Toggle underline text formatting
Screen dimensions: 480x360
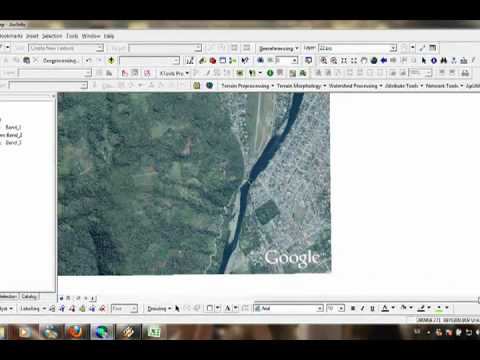pyautogui.click(x=372, y=308)
